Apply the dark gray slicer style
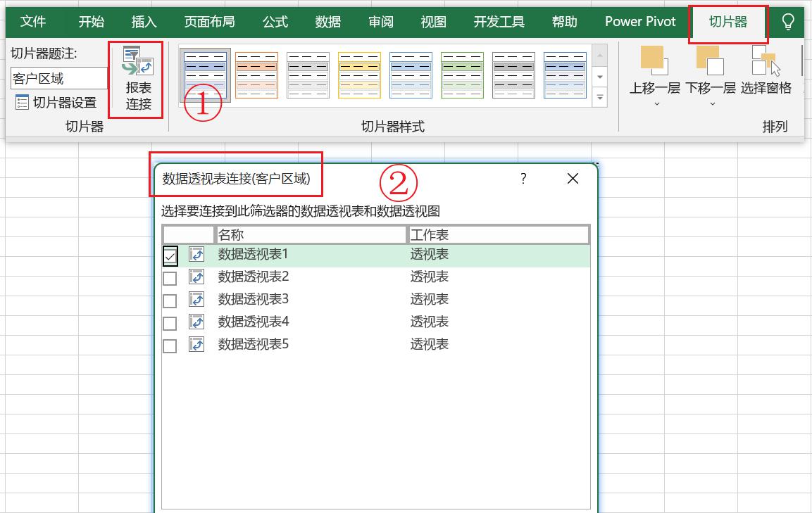 coord(513,75)
